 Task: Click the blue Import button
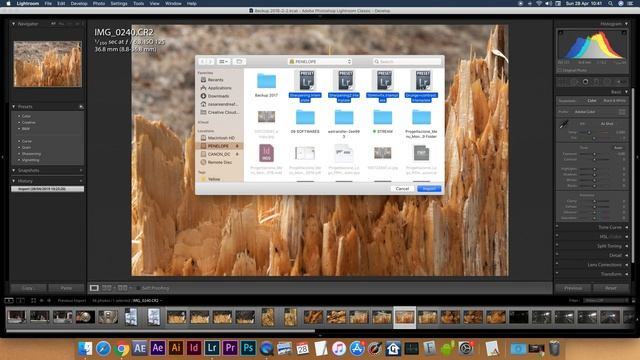point(429,189)
